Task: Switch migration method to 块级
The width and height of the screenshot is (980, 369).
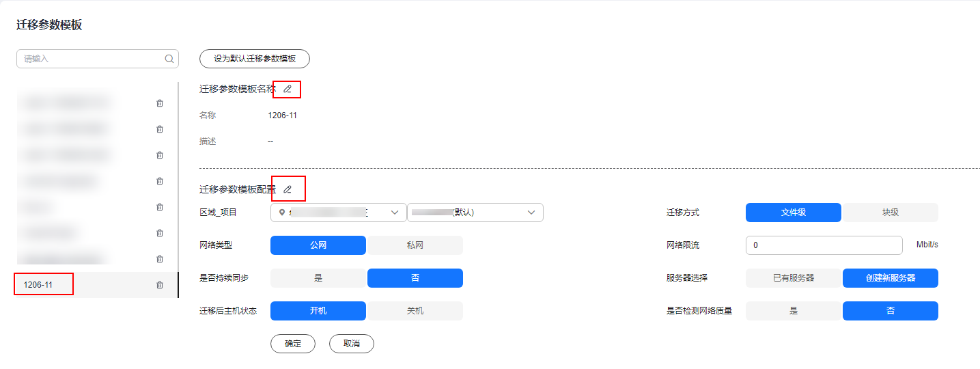Action: (x=891, y=213)
